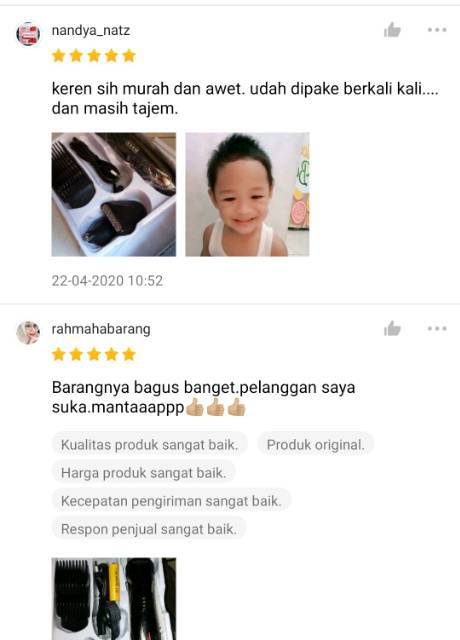
Task: Open the smiling child review photo
Action: tap(247, 194)
